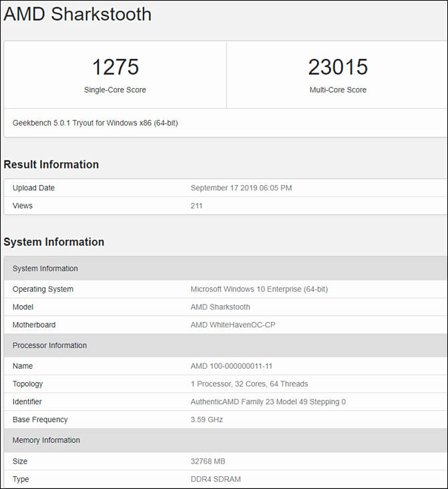Image resolution: width=448 pixels, height=489 pixels.
Task: Click the Views row label
Action: (23, 206)
